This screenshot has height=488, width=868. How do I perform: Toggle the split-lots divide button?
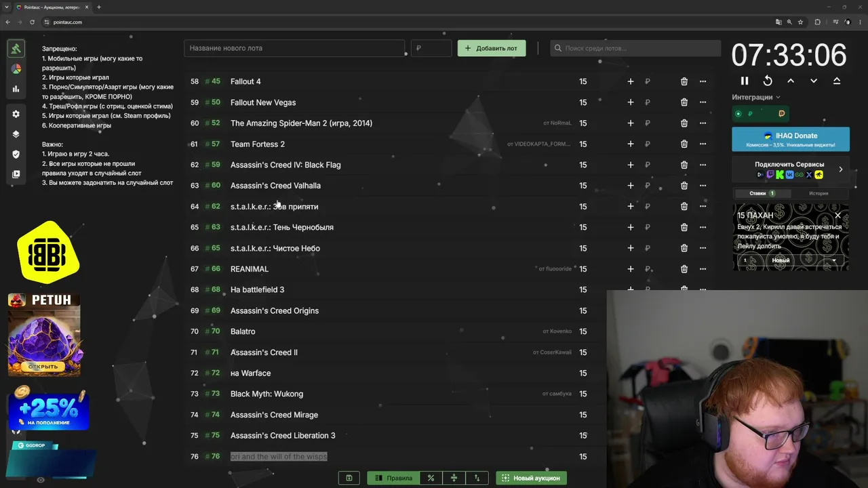[454, 478]
